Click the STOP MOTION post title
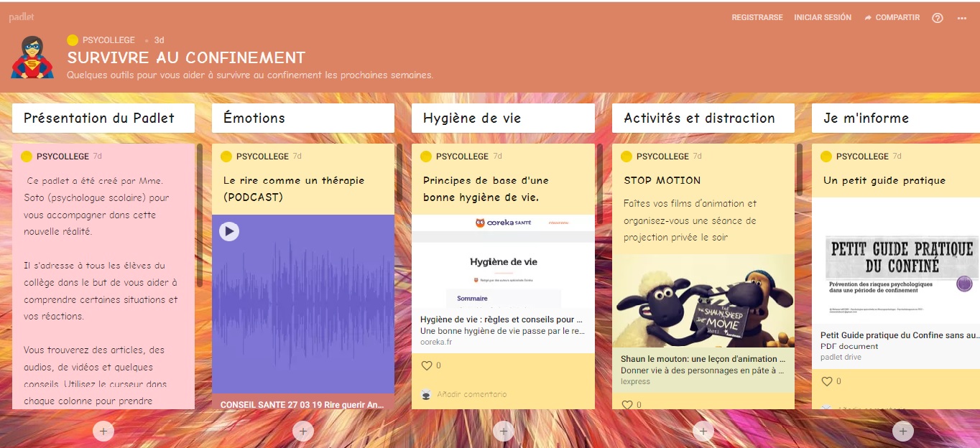The height and width of the screenshot is (448, 980). 662,180
